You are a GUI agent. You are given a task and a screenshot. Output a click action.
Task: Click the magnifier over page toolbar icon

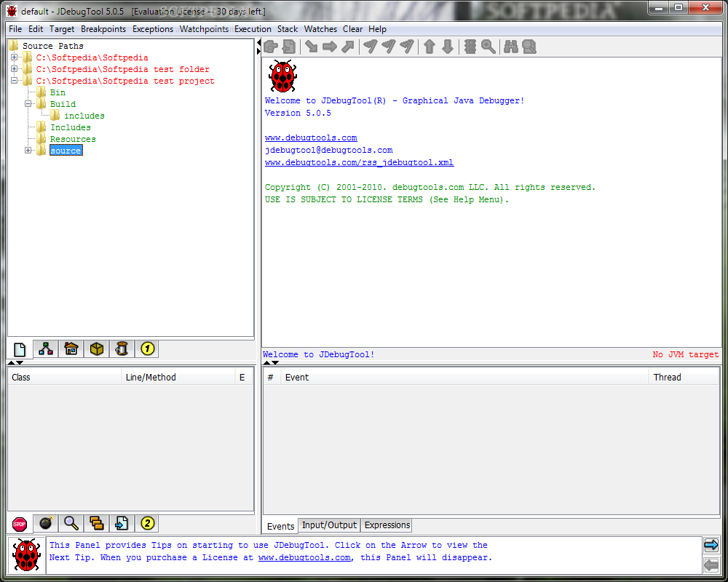[529, 47]
